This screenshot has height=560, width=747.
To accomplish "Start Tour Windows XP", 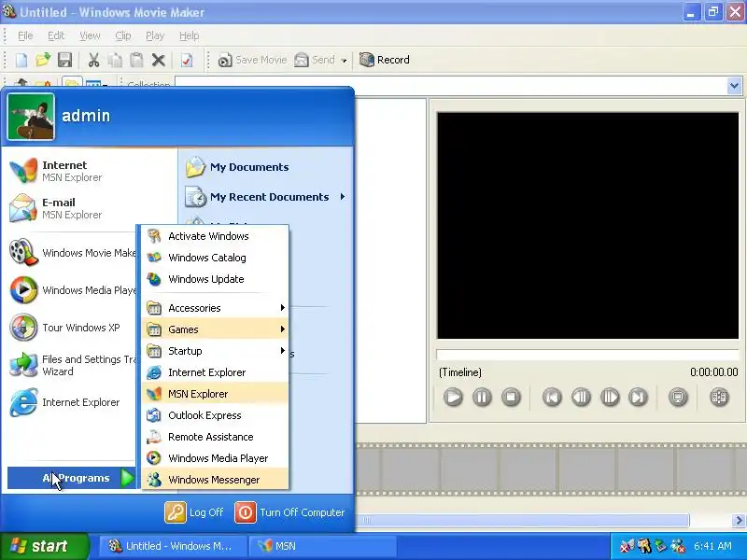I will (72, 328).
